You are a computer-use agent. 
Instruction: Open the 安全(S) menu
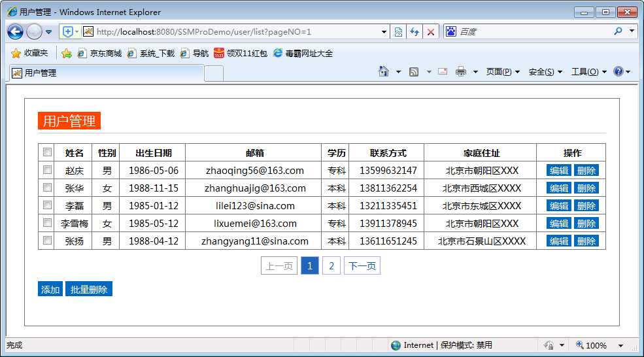coord(545,72)
